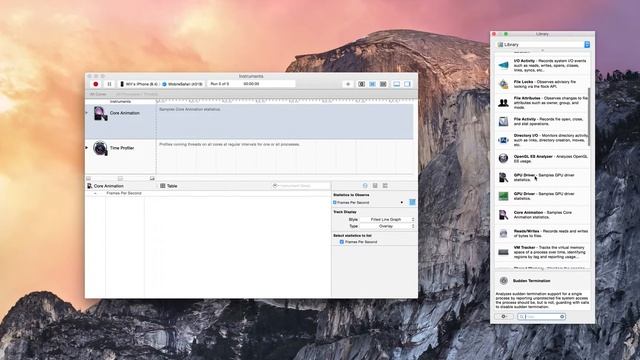Screen dimensions: 640x360
Task: Open the iPhone device selector
Action: (139, 84)
